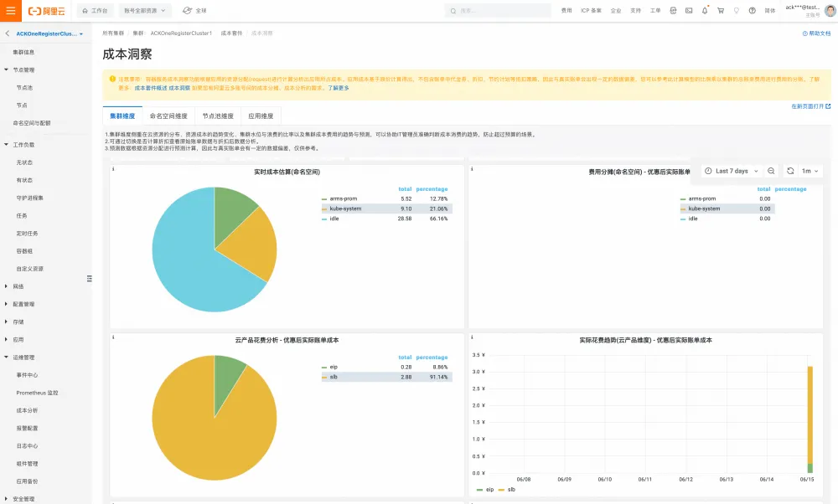The width and height of the screenshot is (838, 504).
Task: Switch to the 应用维度 tab
Action: click(x=261, y=116)
